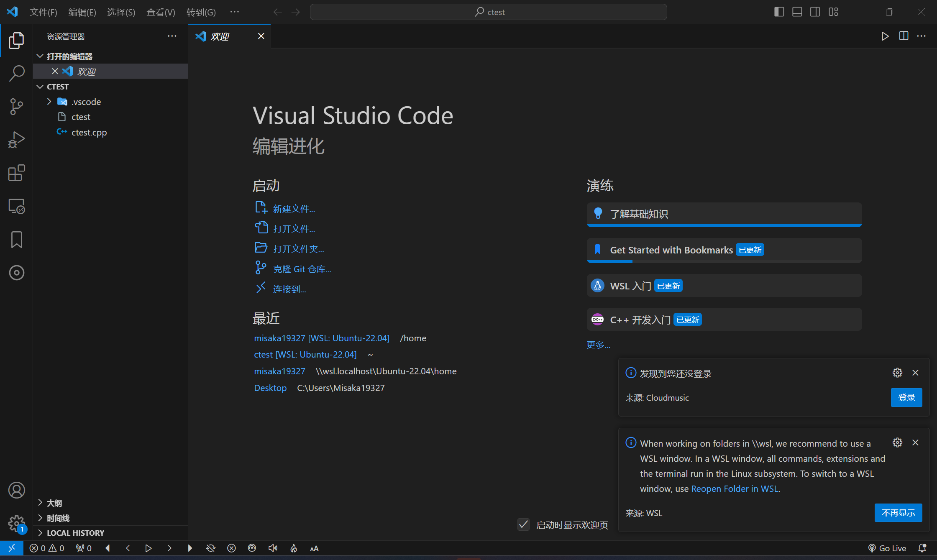Screen dimensions: 937x560
Task: Toggle the secondary side bar layout
Action: 815,12
